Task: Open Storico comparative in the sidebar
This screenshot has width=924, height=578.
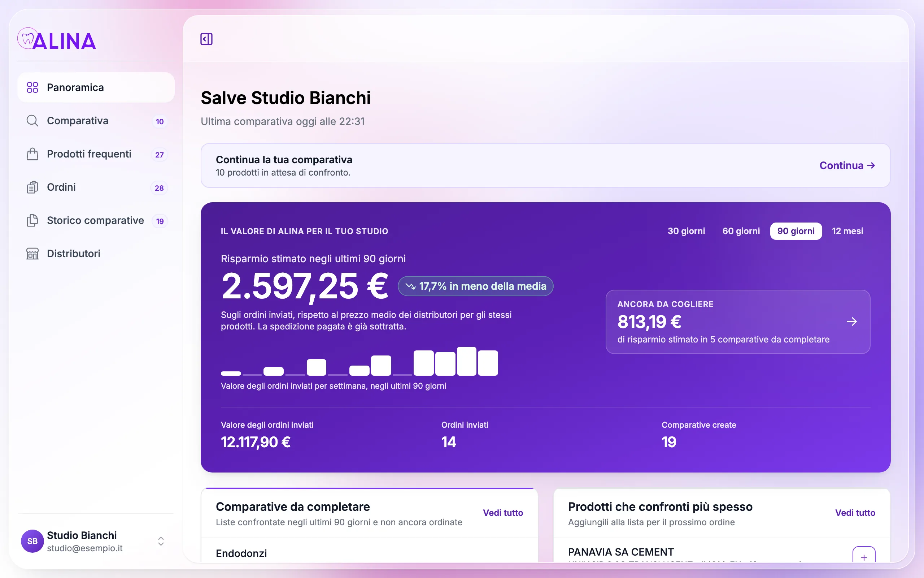Action: pos(96,221)
